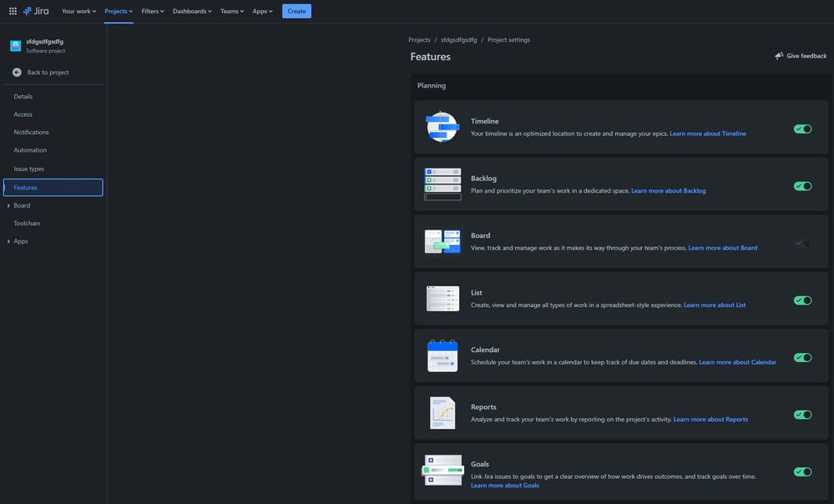The image size is (834, 504).
Task: Open the Projects dropdown menu
Action: point(119,11)
